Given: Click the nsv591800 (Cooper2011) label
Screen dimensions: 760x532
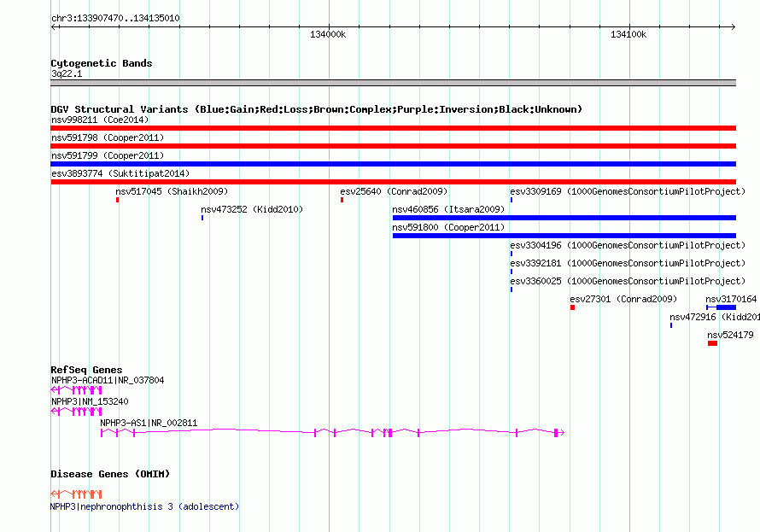Looking at the screenshot, I should point(449,228).
